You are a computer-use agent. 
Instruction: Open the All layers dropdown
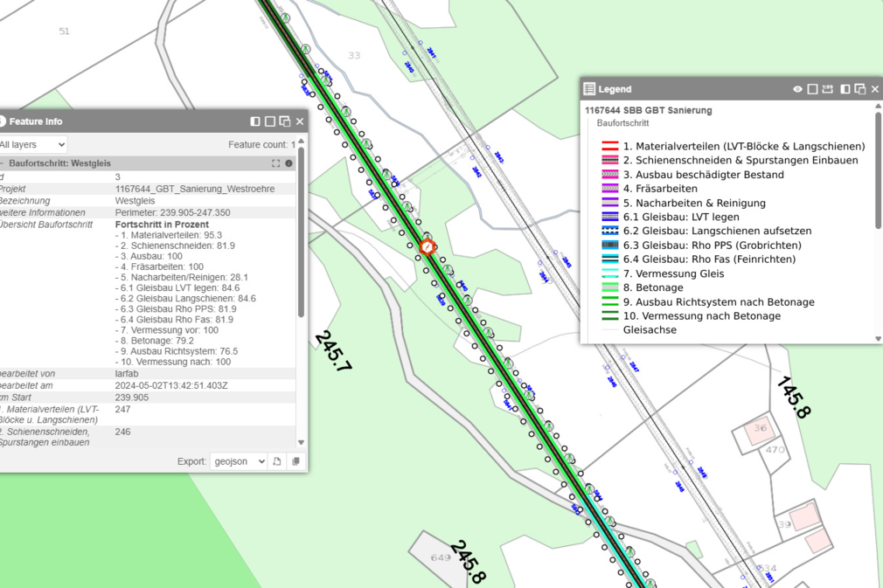coord(32,144)
